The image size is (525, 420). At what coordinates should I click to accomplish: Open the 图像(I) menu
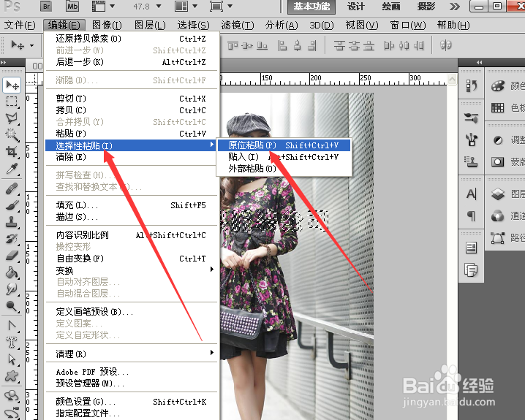click(107, 25)
